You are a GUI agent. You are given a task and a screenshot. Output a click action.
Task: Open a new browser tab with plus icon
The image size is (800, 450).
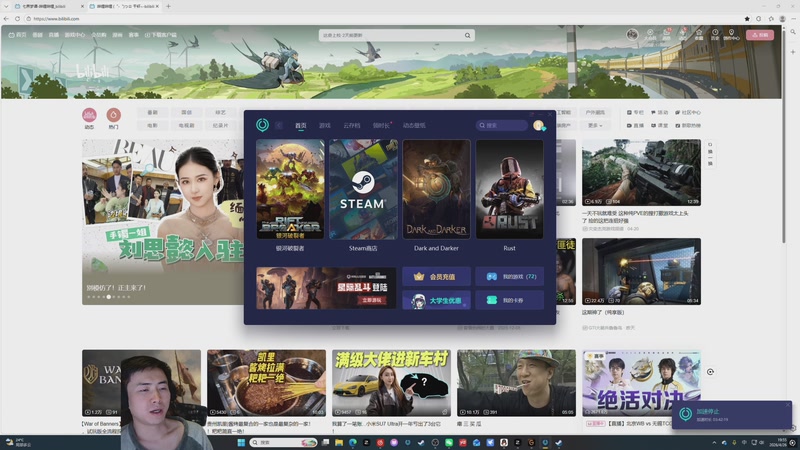[168, 6]
